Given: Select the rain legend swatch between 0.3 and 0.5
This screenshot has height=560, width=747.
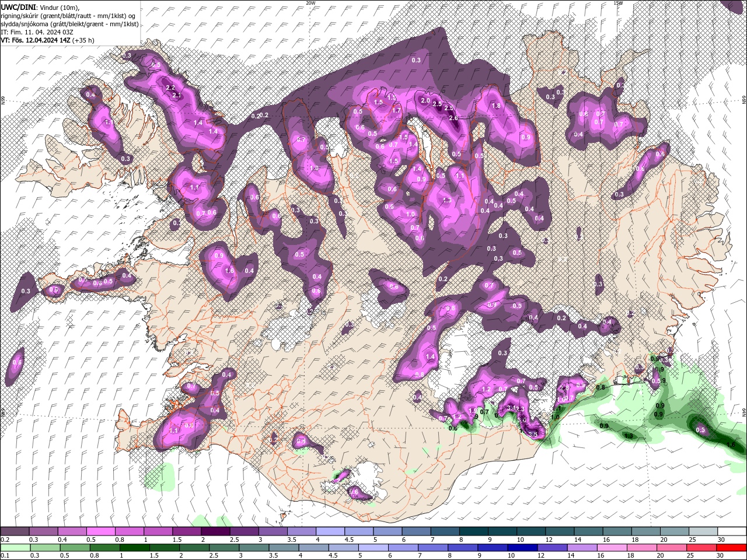Looking at the screenshot, I should [x=45, y=548].
